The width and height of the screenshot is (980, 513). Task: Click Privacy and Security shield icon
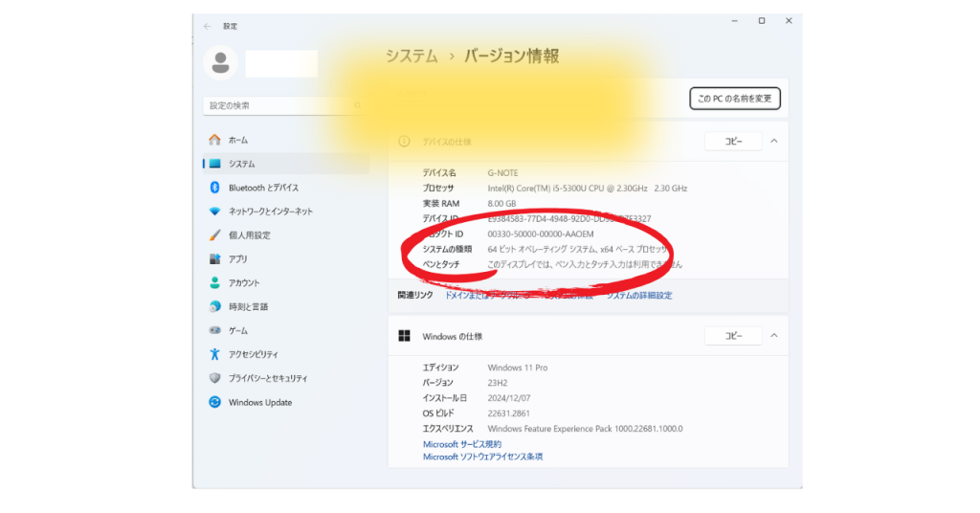(x=215, y=378)
